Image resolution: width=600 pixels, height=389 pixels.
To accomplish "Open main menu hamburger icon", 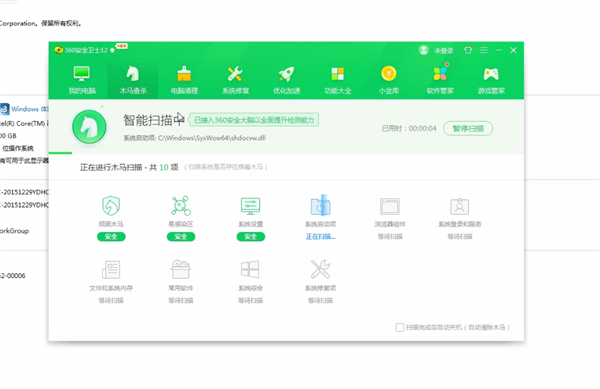I will pyautogui.click(x=484, y=50).
